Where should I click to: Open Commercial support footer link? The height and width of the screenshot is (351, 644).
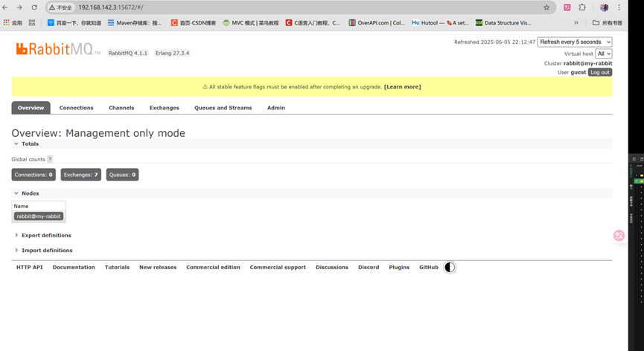(278, 268)
